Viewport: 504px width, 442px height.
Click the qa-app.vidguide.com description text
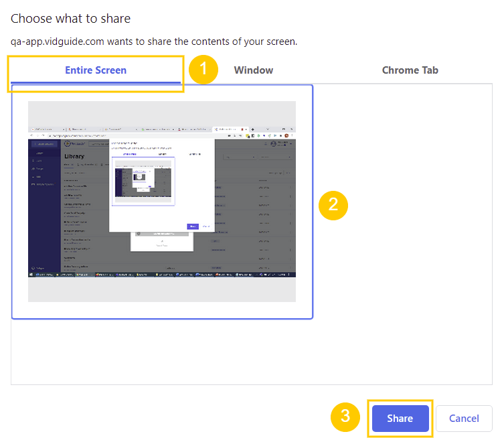tap(154, 42)
